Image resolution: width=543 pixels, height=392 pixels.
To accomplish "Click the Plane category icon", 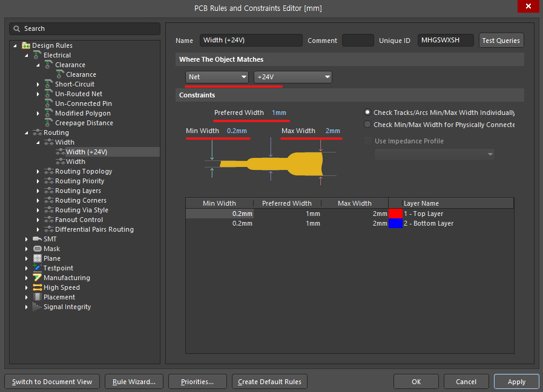I will pos(38,258).
